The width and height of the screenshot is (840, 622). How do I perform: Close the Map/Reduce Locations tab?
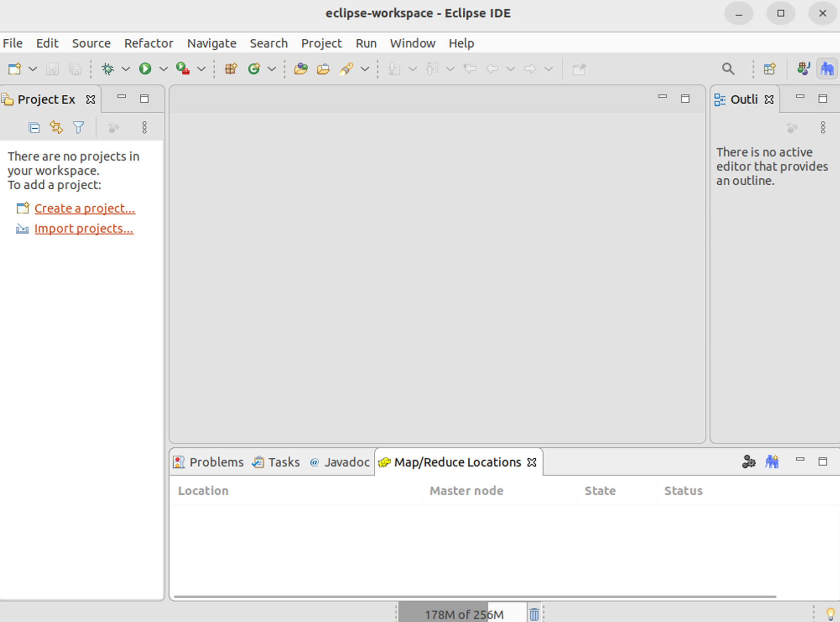tap(532, 463)
